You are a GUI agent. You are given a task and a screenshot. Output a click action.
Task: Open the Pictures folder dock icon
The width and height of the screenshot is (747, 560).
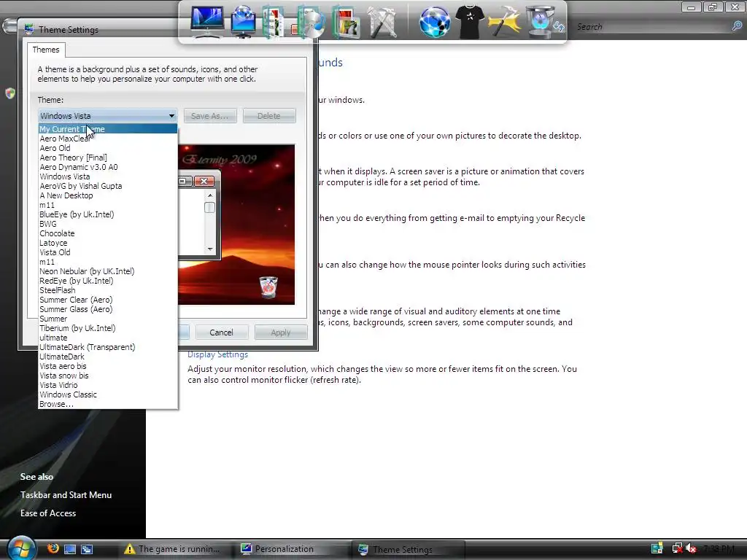pos(347,23)
